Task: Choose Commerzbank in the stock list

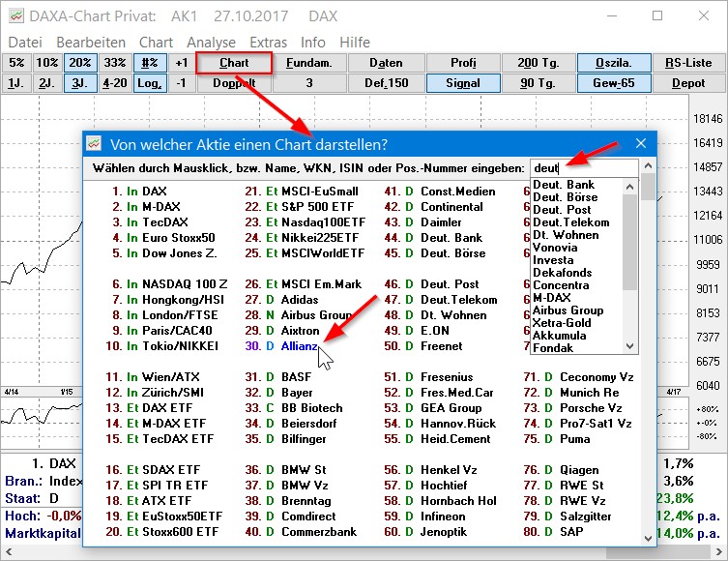Action: point(318,532)
